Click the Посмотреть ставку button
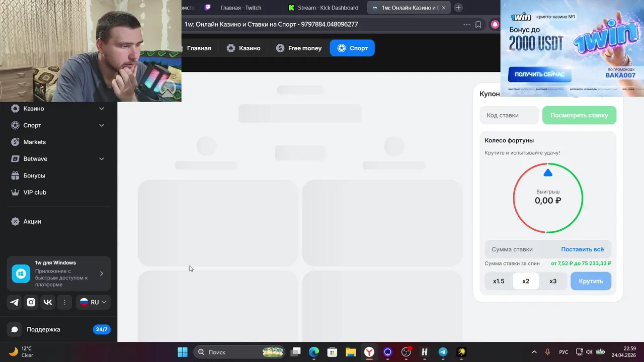Viewport: 644px width, 362px height. click(x=579, y=115)
